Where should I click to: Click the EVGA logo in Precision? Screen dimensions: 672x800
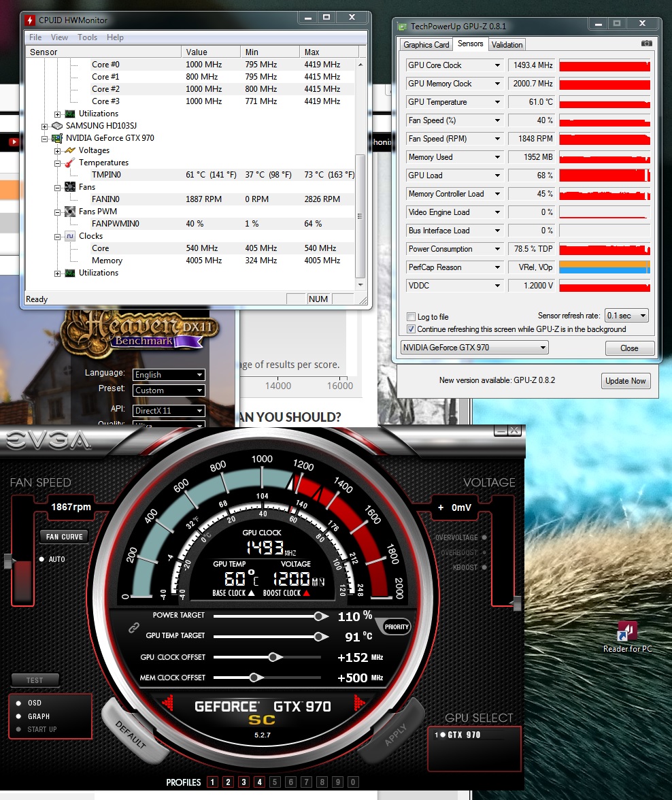(48, 440)
